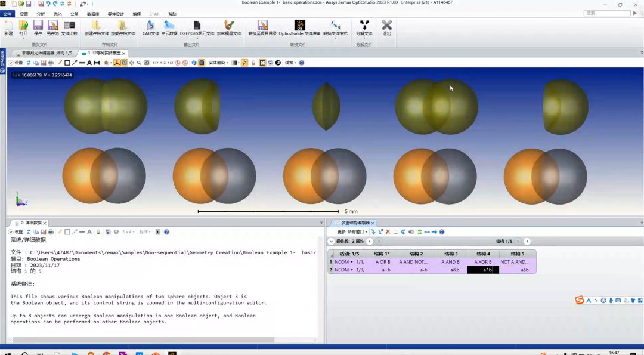Set view to Y-Z plane
Image resolution: width=644 pixels, height=355 pixels.
(x=163, y=63)
